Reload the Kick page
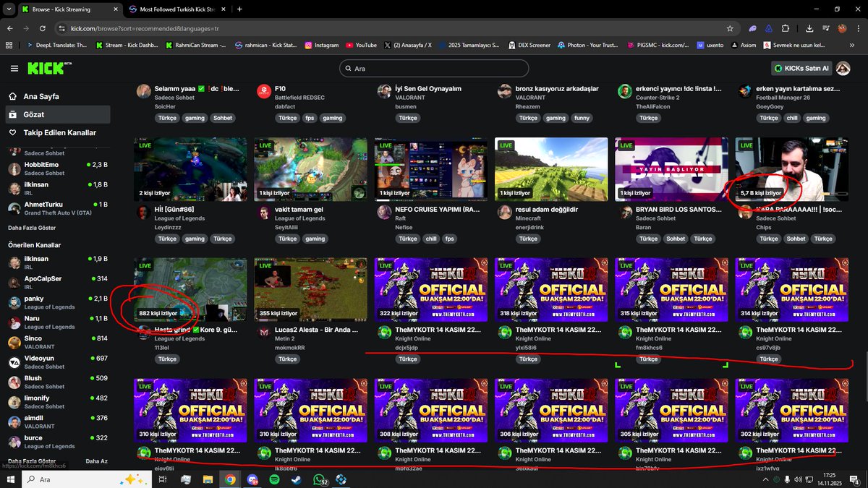Image resolution: width=868 pixels, height=488 pixels. [43, 28]
